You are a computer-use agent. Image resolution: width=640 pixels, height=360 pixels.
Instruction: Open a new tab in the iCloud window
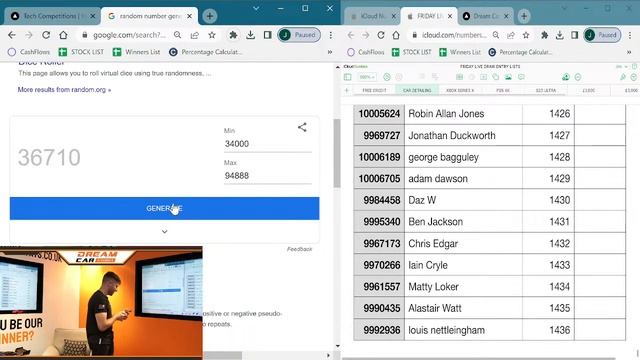coord(524,16)
